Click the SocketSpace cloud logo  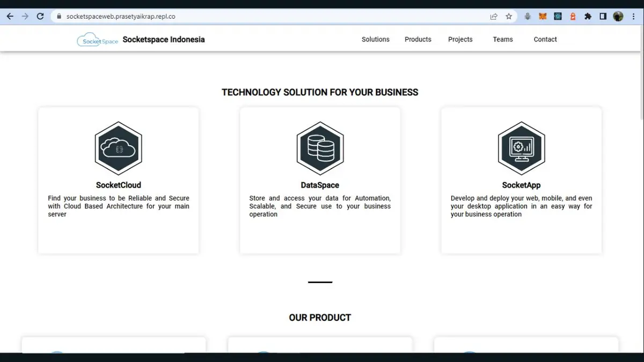pos(97,40)
